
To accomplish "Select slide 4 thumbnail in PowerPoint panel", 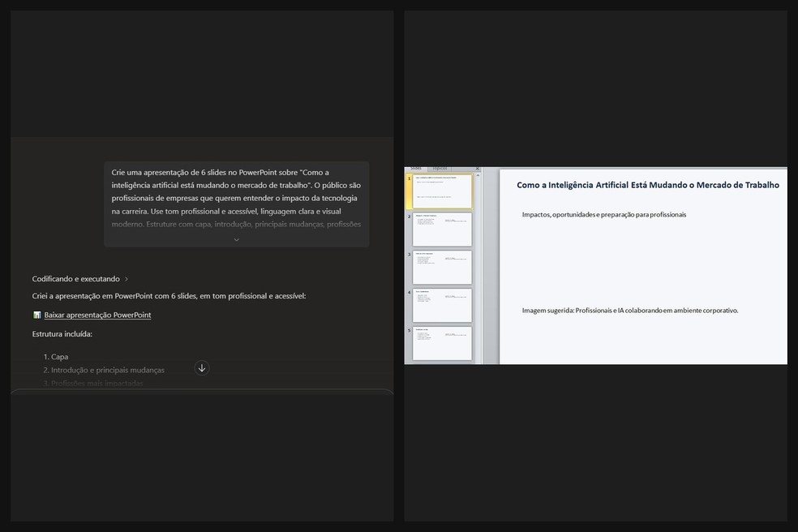I will tap(442, 306).
